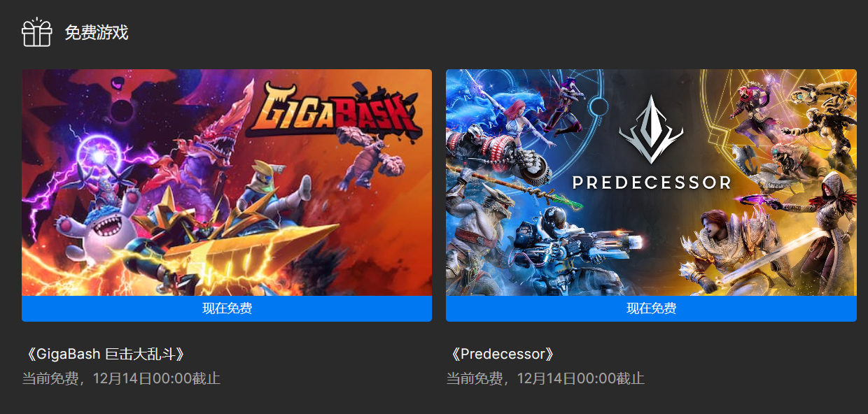
Task: Click the GigaBash 12月14日 expiry text
Action: click(121, 379)
